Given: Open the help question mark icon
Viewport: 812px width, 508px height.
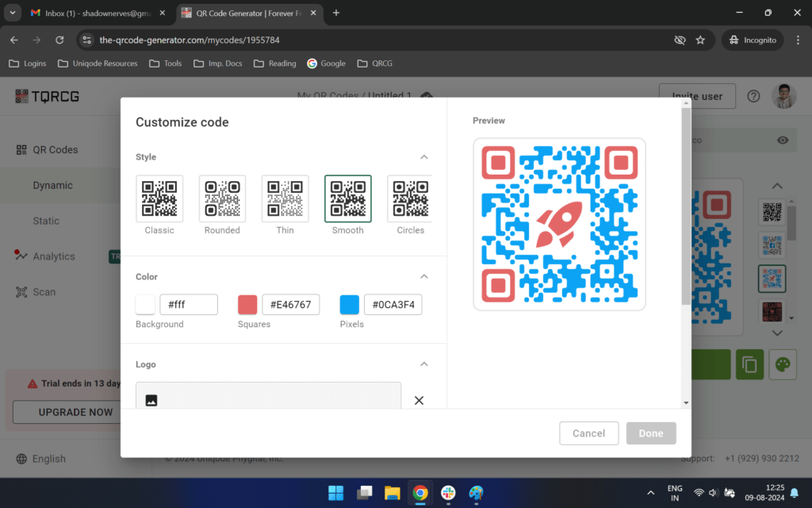Looking at the screenshot, I should tap(753, 96).
